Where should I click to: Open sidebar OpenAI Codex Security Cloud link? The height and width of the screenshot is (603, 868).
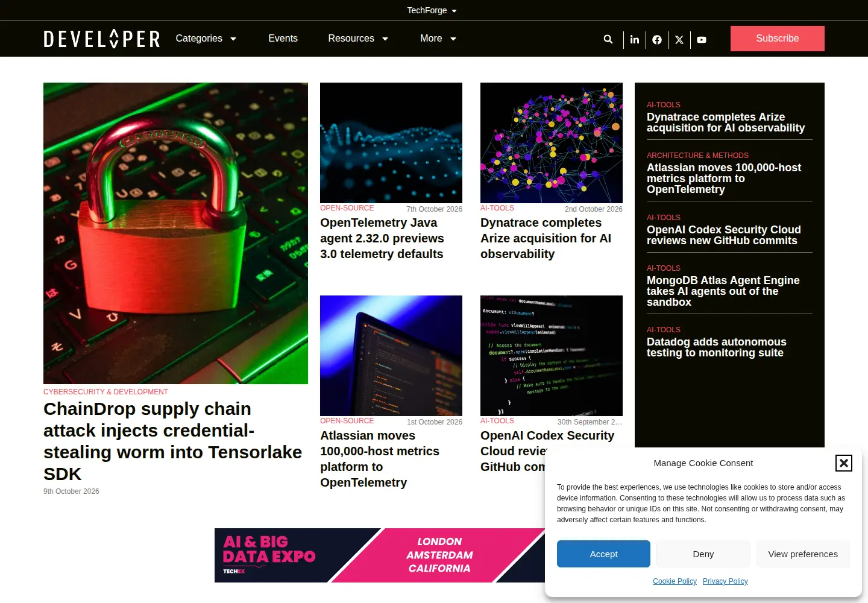724,235
